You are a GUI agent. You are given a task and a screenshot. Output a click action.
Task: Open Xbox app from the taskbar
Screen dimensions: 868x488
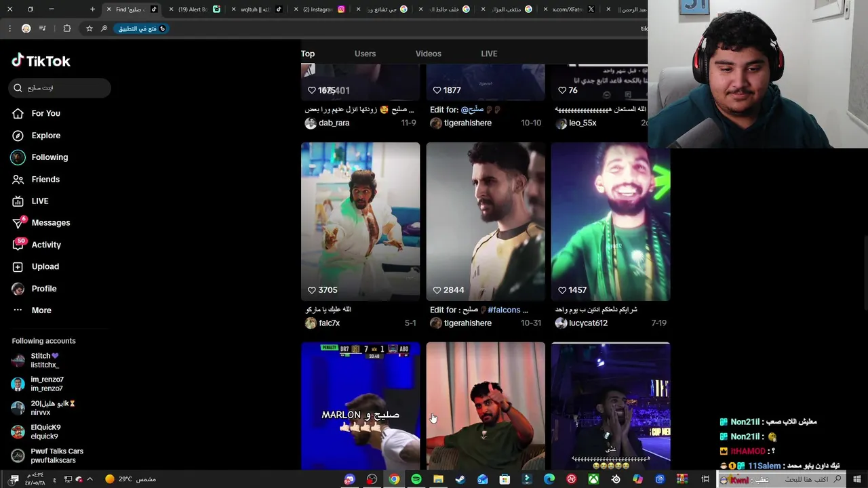[x=593, y=479]
